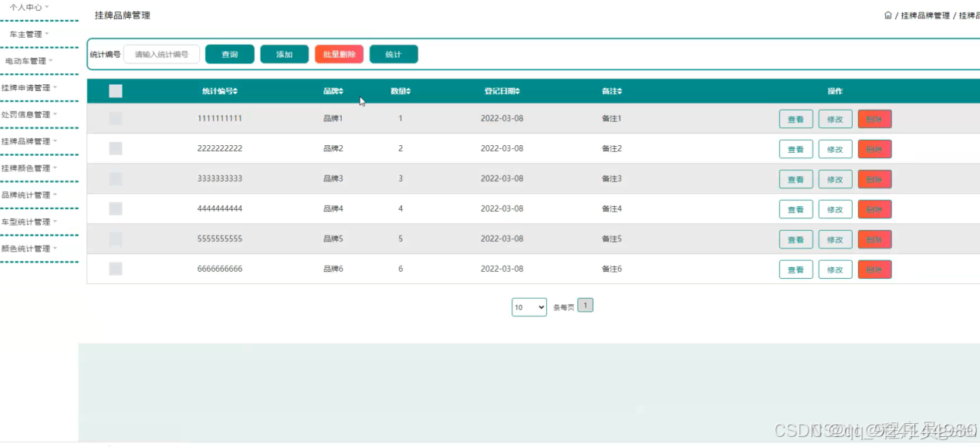Sort table by 数量 column arrows
Image resolution: width=980 pixels, height=447 pixels.
pos(408,92)
